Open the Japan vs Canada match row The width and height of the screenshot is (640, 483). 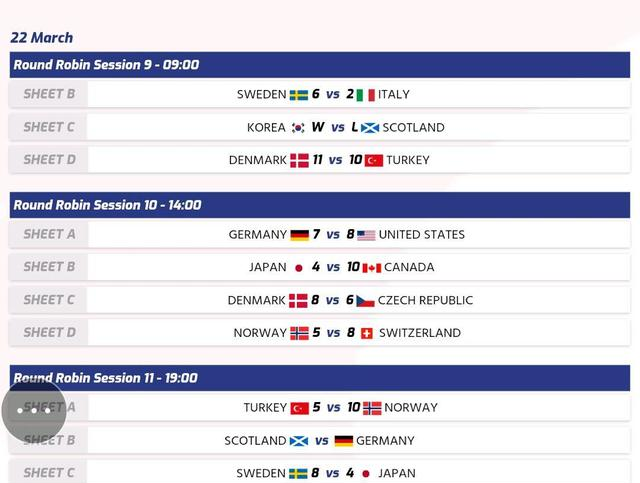pyautogui.click(x=320, y=267)
